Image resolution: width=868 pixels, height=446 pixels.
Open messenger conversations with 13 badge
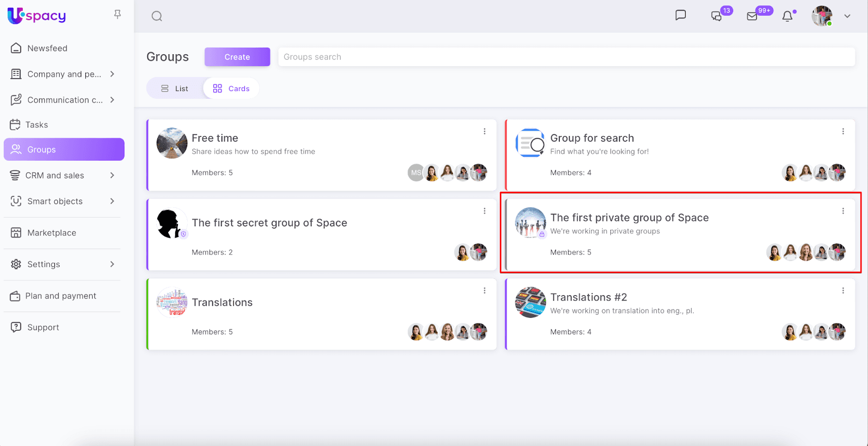click(717, 16)
